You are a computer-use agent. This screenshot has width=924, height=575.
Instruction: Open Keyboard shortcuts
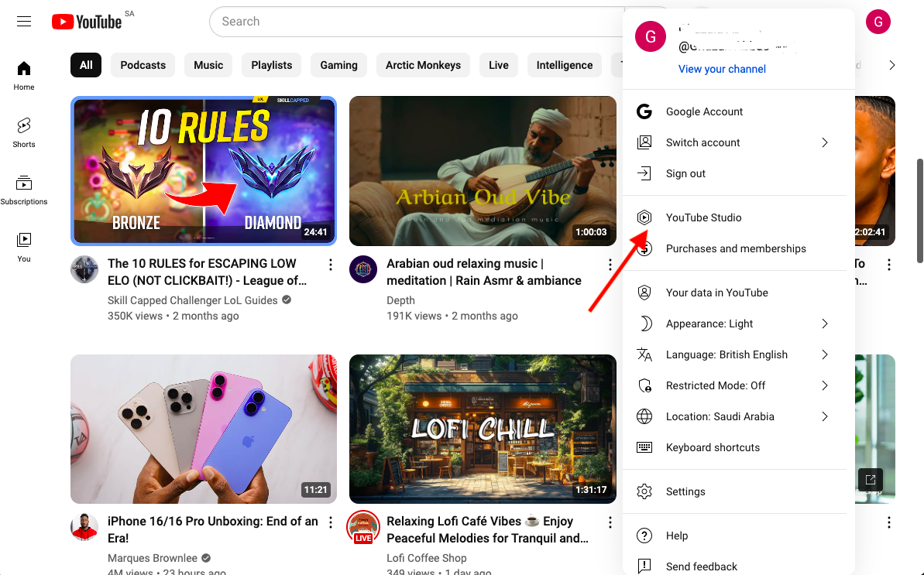(x=713, y=447)
